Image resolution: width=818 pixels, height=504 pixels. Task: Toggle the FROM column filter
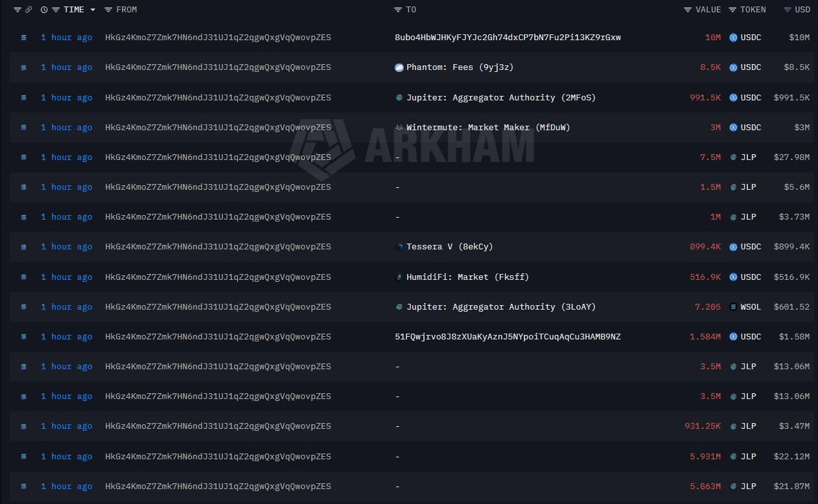click(110, 10)
